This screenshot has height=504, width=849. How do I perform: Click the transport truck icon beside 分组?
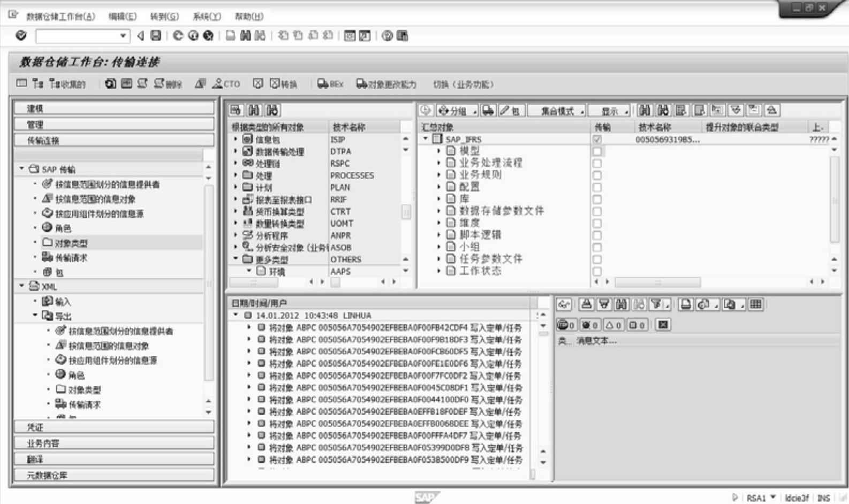tap(488, 110)
